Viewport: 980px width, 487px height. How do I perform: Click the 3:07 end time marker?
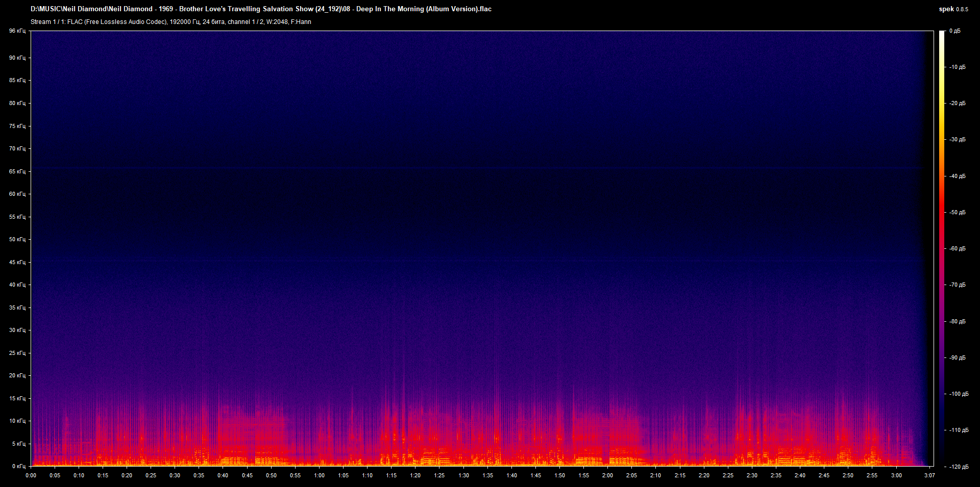click(x=930, y=475)
